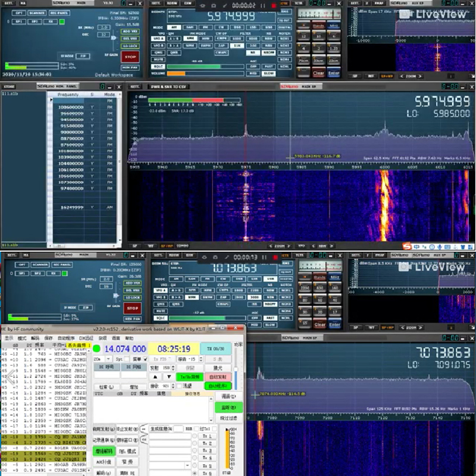
Task: Click the STOP button in 5.974 MHz SDRuno main
Action: pos(130,57)
